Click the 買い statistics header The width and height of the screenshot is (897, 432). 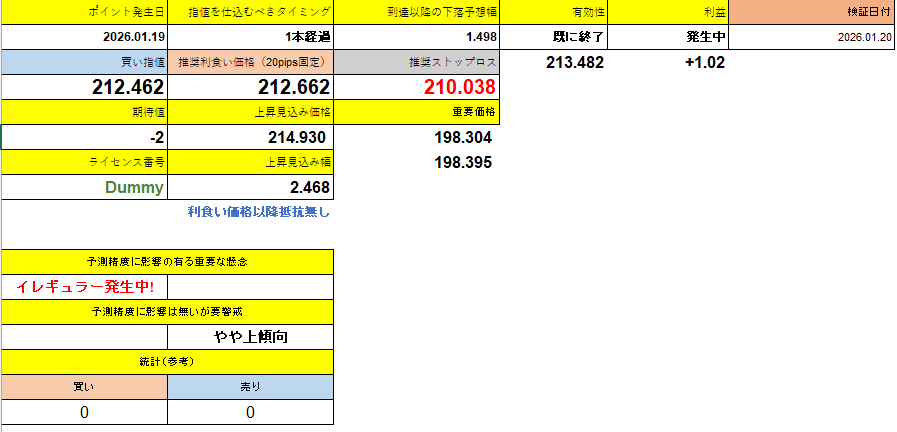point(85,387)
